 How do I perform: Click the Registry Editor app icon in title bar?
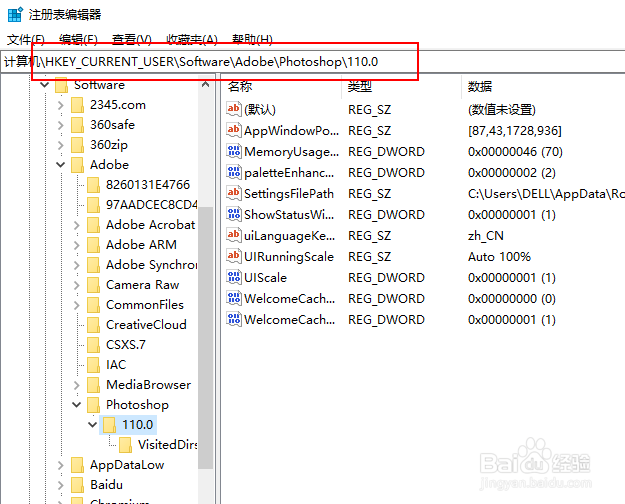click(15, 14)
